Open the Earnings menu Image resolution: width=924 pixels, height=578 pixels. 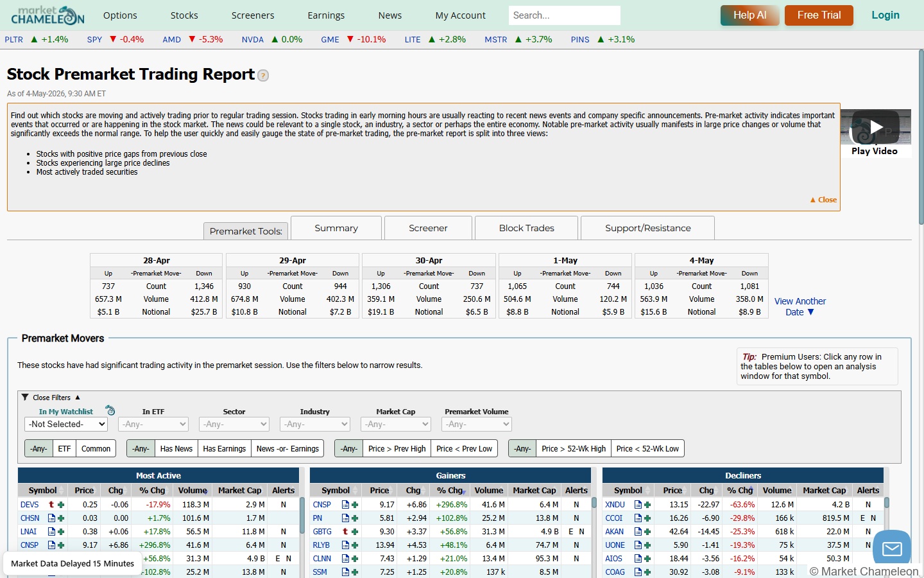(x=326, y=15)
